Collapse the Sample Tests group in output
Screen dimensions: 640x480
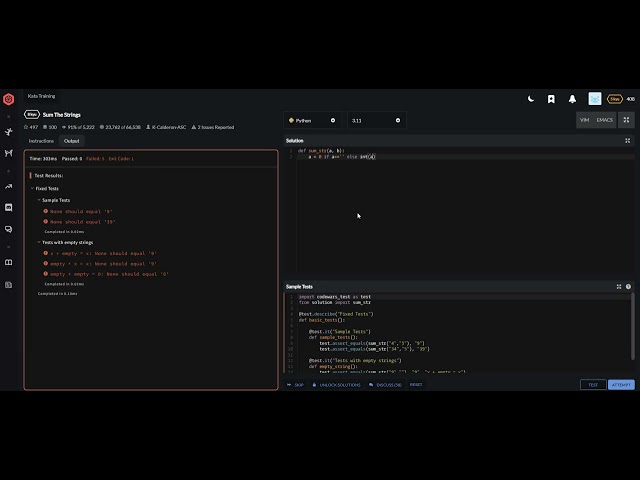coord(53,200)
